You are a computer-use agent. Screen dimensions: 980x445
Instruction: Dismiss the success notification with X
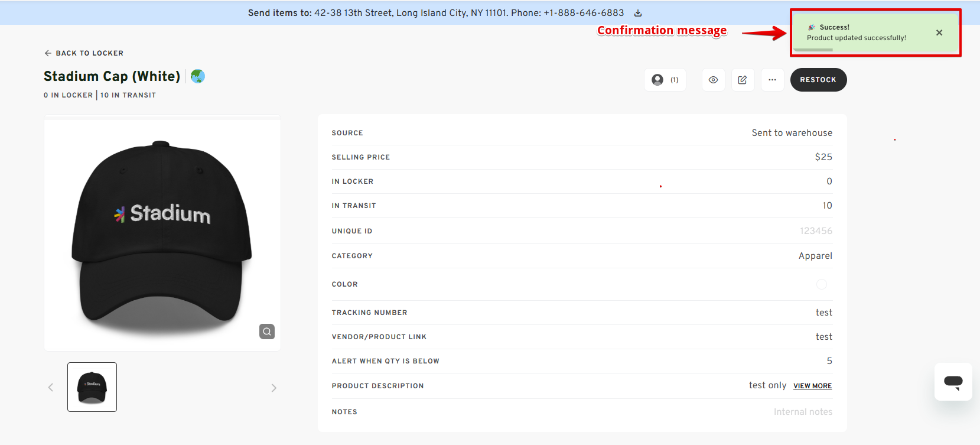[x=939, y=33]
